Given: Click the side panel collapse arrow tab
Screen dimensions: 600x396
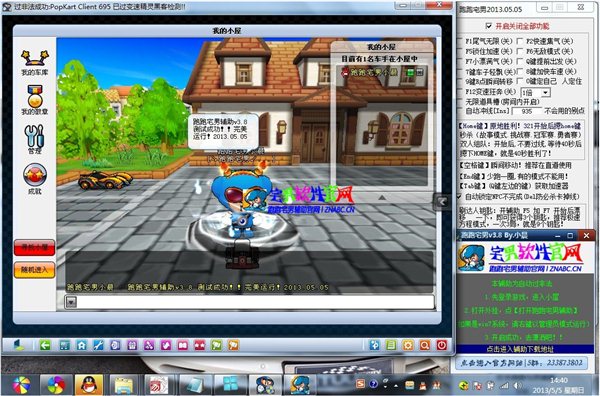Looking at the screenshot, I should (442, 202).
